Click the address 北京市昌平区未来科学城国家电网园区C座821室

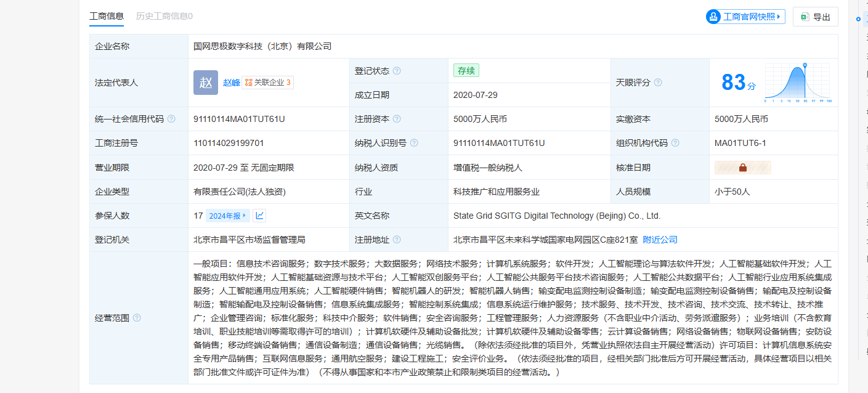pos(546,240)
